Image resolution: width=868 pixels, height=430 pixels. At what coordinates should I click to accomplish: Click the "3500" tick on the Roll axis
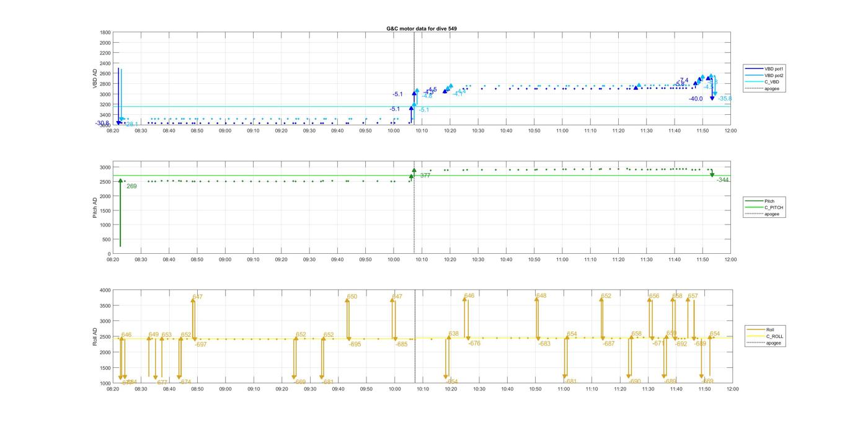(105, 305)
